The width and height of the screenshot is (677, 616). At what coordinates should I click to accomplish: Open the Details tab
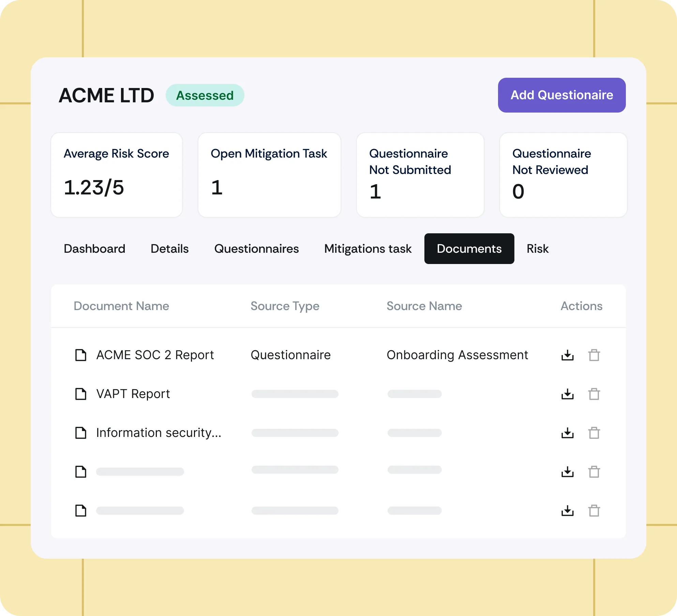click(169, 249)
